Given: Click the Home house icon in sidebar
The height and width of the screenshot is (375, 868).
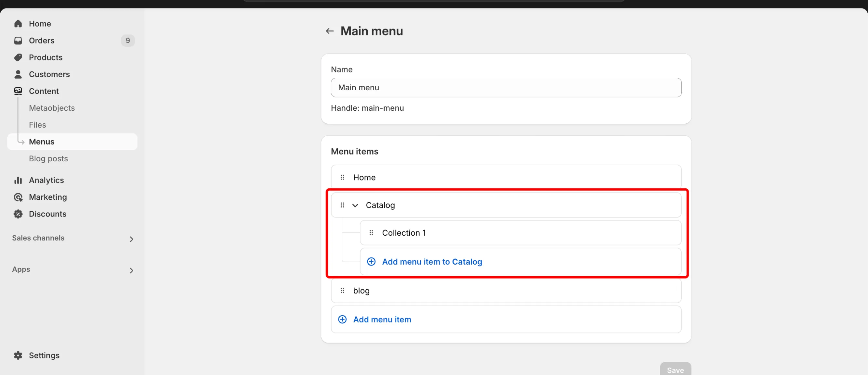Looking at the screenshot, I should tap(18, 24).
